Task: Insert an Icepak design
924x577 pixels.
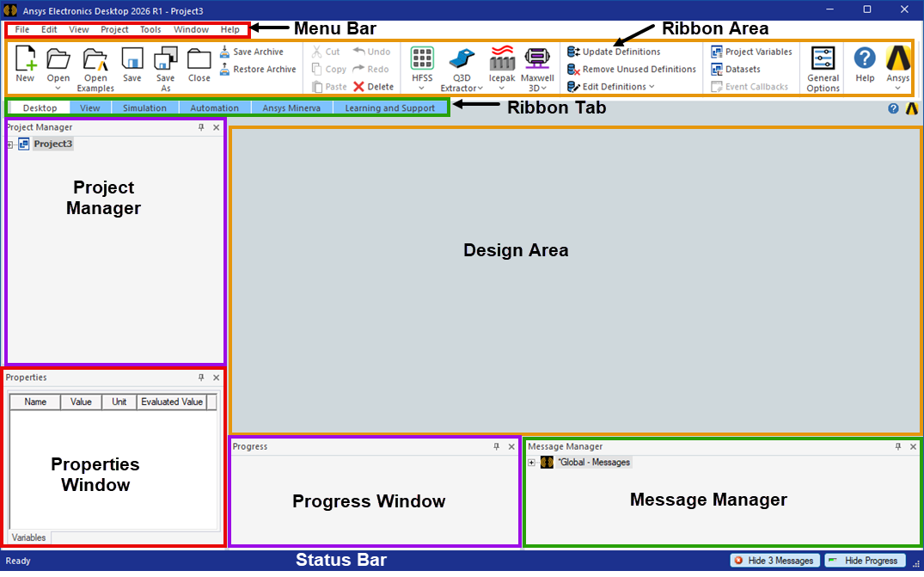Action: (x=502, y=58)
